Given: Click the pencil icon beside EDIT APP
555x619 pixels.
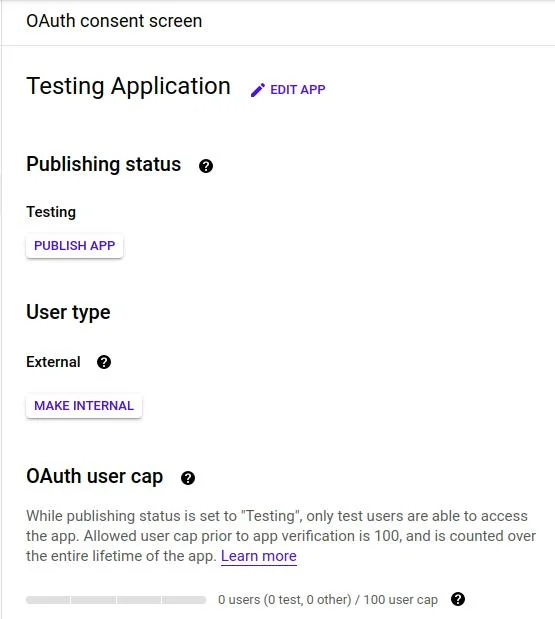Looking at the screenshot, I should click(x=257, y=90).
